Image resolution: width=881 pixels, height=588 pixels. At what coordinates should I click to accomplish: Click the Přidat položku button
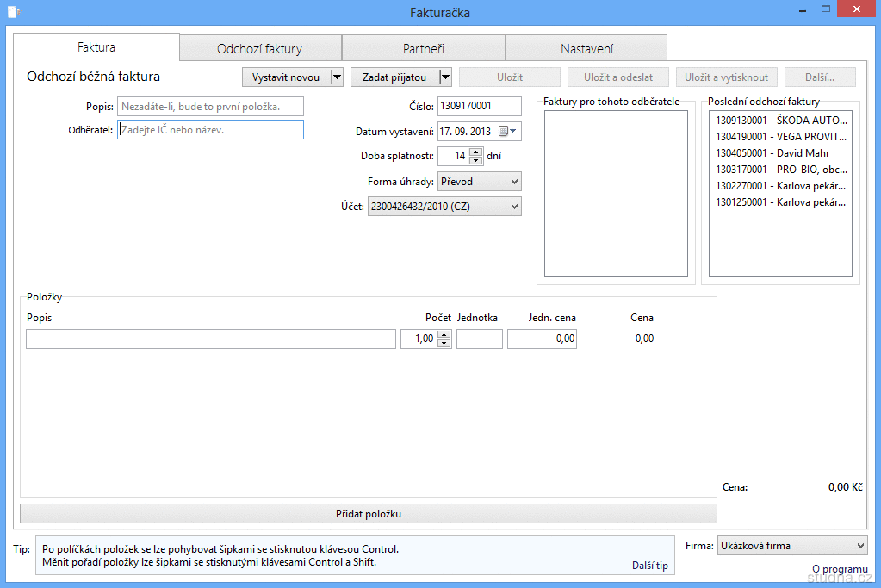(369, 514)
